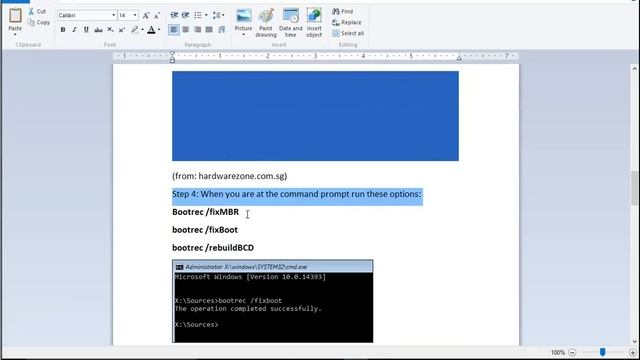Click the highlighted 'Step 4' line
Image resolution: width=640 pixels, height=360 pixels.
296,194
